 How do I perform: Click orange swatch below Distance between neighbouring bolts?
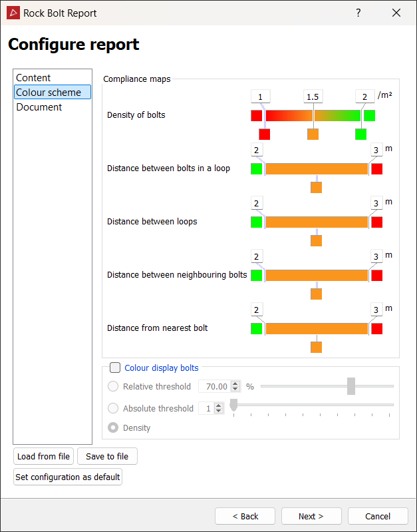[316, 294]
